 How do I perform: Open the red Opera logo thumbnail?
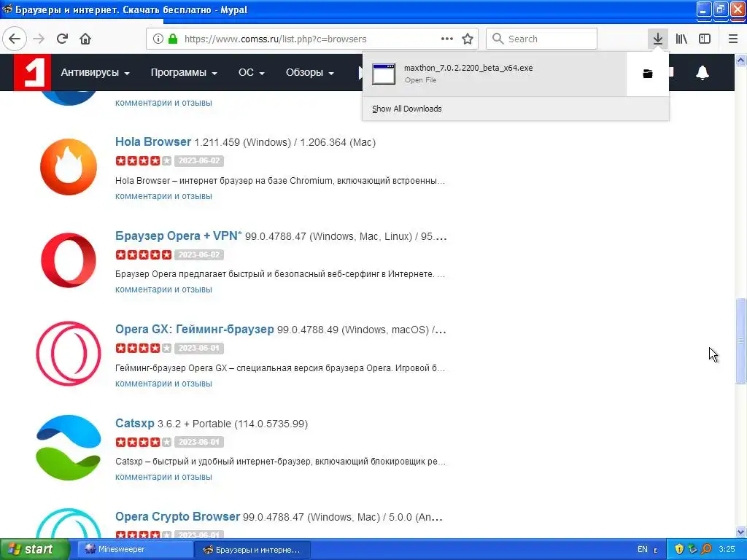pos(69,260)
